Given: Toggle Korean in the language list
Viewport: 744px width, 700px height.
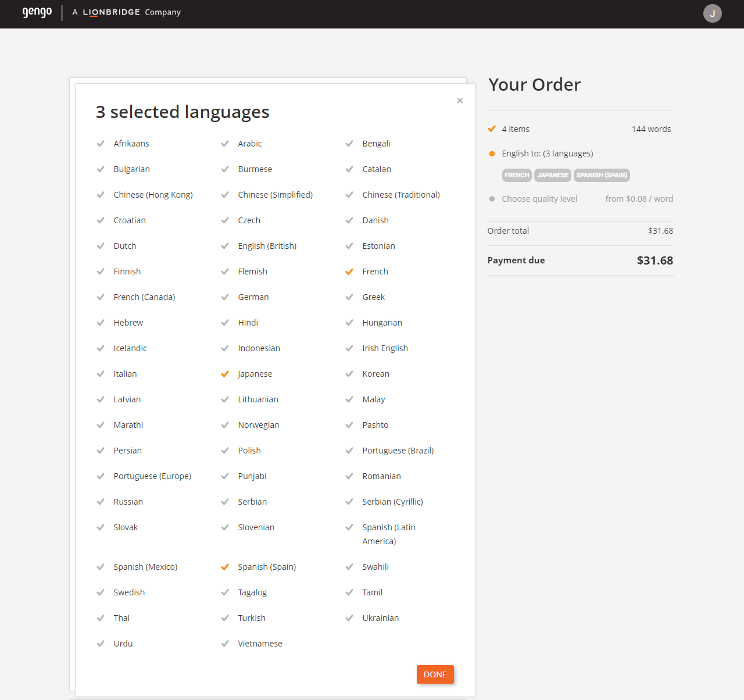Looking at the screenshot, I should point(375,374).
